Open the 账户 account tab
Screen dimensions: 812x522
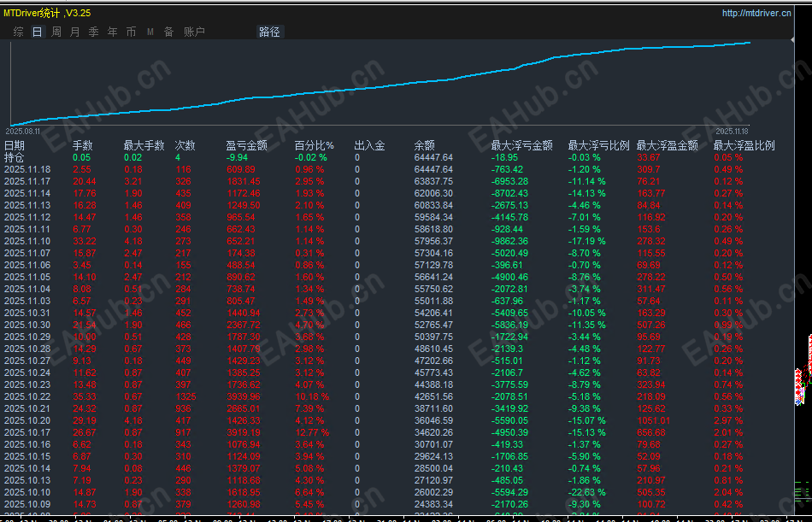pyautogui.click(x=194, y=32)
